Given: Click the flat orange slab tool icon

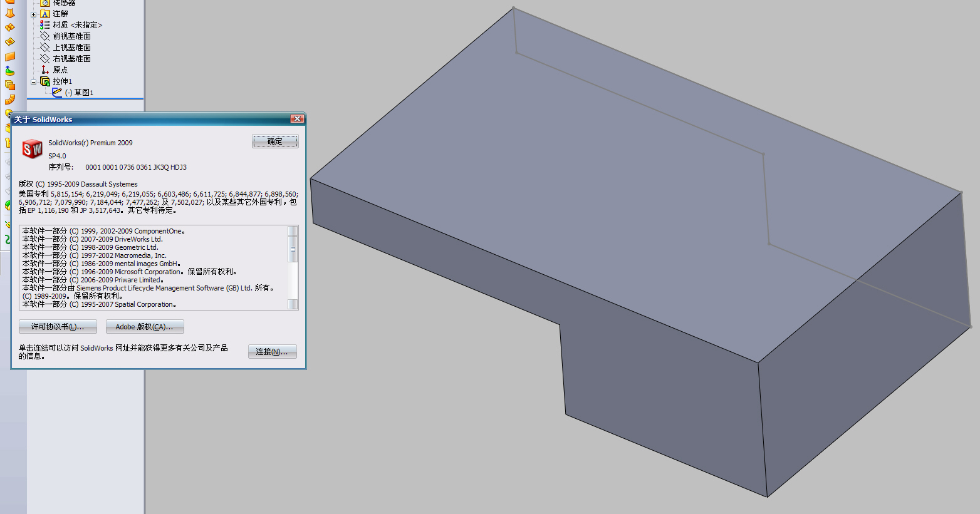Looking at the screenshot, I should pos(9,56).
